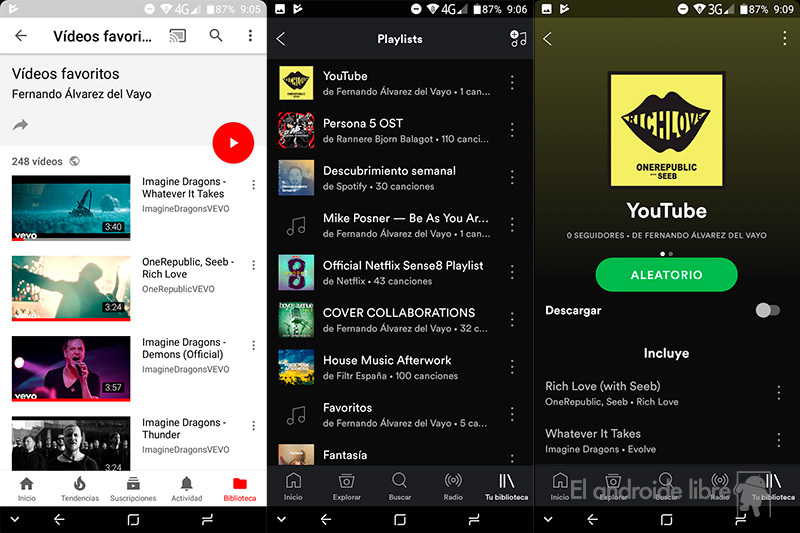Open options for Official Netflix Sense8 Playlist
Image resolution: width=800 pixels, height=533 pixels.
512,272
